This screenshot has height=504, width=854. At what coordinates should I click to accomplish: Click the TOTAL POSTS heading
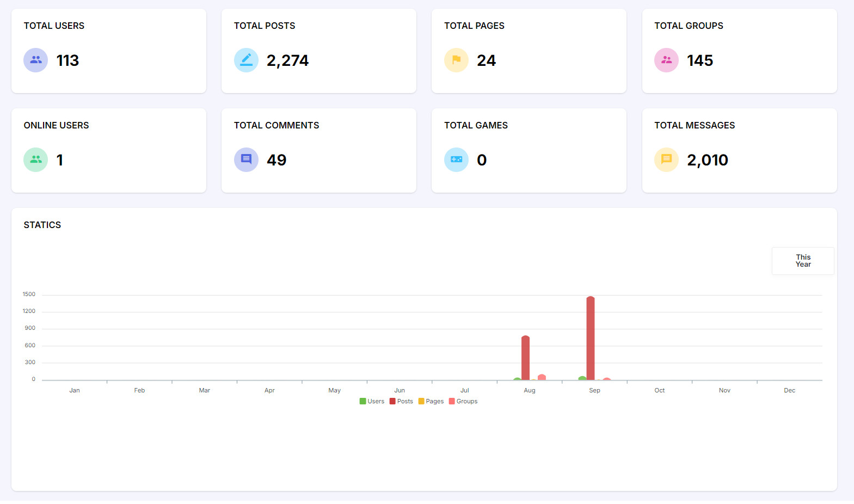tap(265, 26)
